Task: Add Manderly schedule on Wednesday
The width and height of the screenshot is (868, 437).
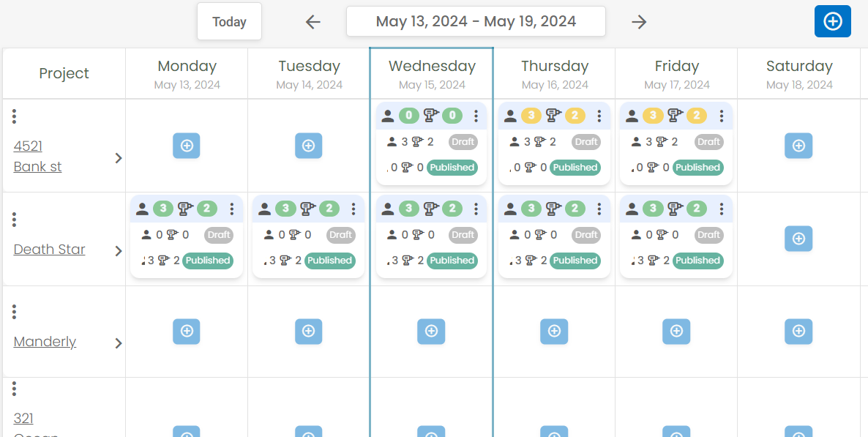Action: point(431,331)
